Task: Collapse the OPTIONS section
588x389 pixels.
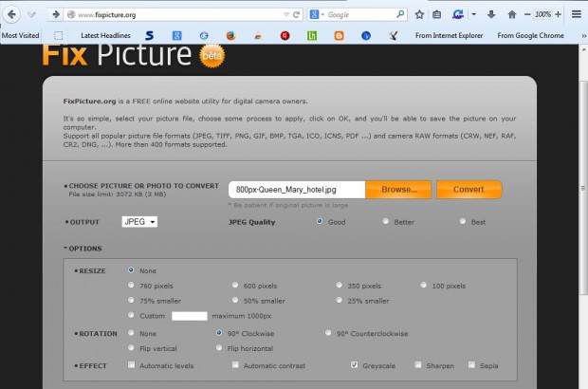Action: pyautogui.click(x=83, y=249)
